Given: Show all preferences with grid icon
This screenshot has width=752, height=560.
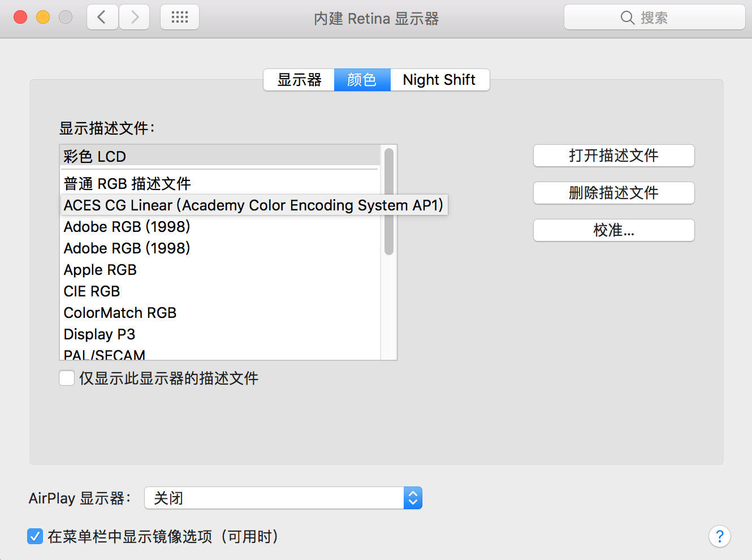Looking at the screenshot, I should (x=180, y=17).
